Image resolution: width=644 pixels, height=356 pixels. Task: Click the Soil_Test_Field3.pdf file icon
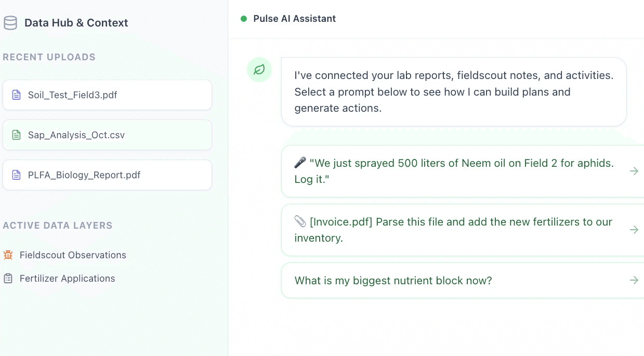click(17, 95)
